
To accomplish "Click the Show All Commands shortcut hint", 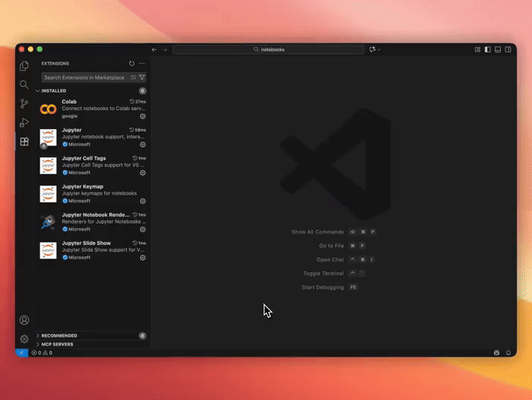I will pos(334,232).
